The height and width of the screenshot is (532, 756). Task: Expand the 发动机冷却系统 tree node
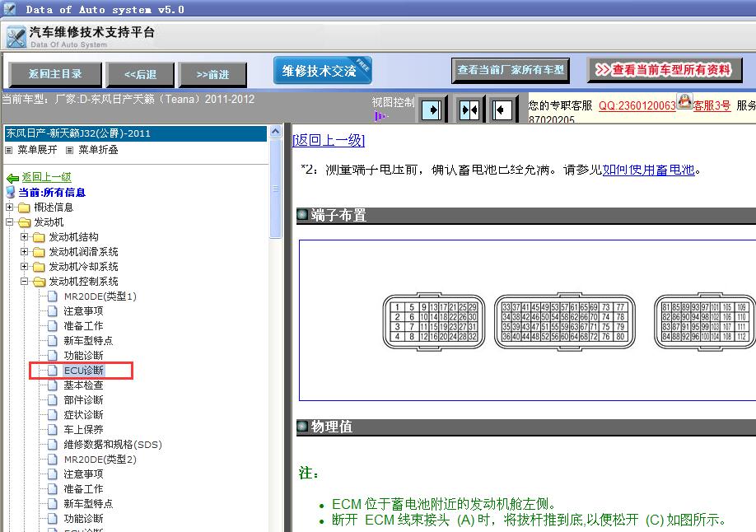24,267
